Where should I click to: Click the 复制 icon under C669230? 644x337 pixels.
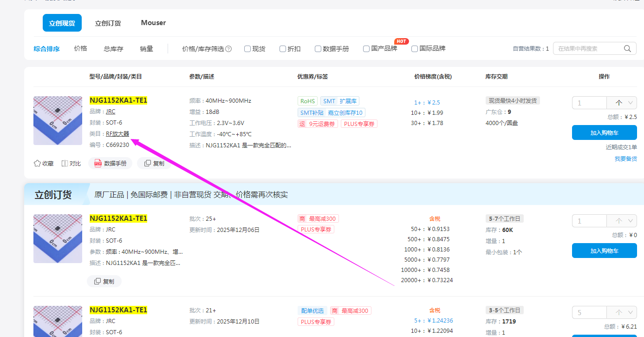pos(148,163)
